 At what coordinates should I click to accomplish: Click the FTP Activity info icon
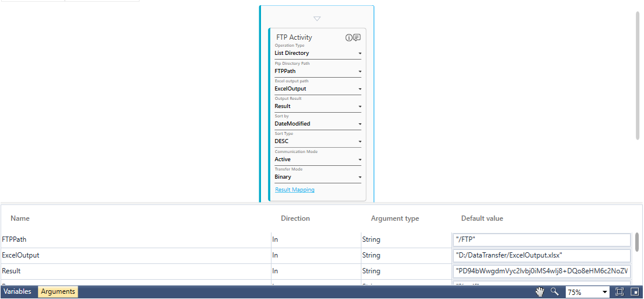349,37
